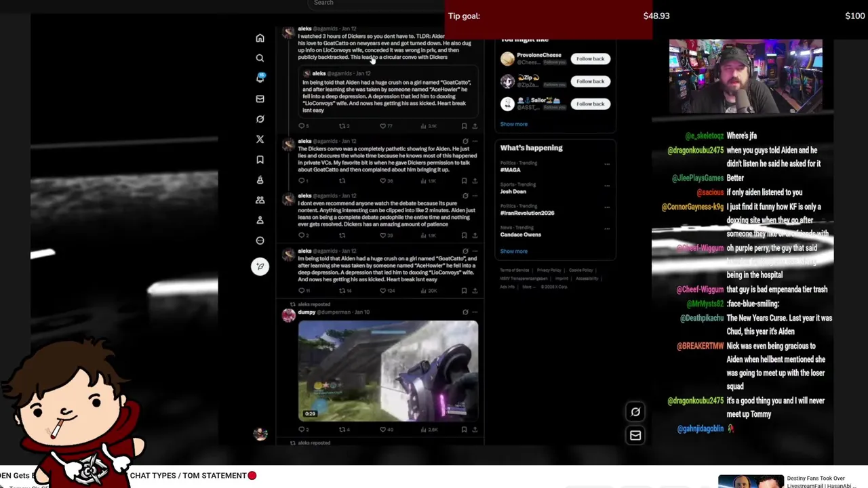The height and width of the screenshot is (488, 868).
Task: View analytics of 'Dickers convo' tweet showing 1.1K
Action: (x=429, y=181)
